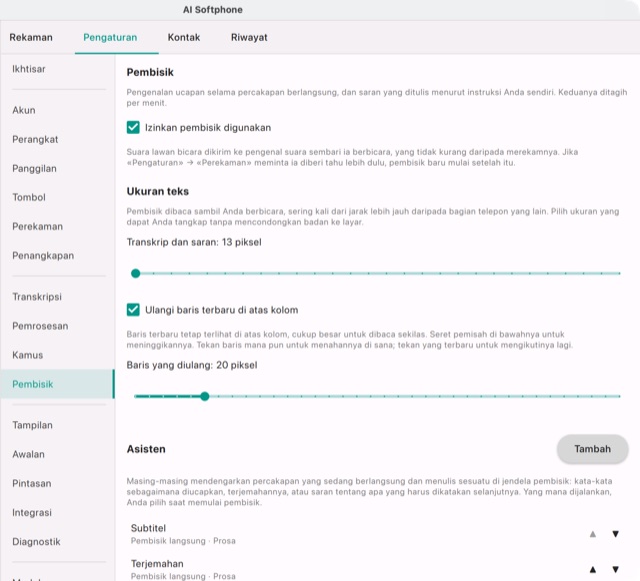Viewport: 640px width, 581px height.
Task: Switch to the Kontak tab
Action: click(x=184, y=37)
